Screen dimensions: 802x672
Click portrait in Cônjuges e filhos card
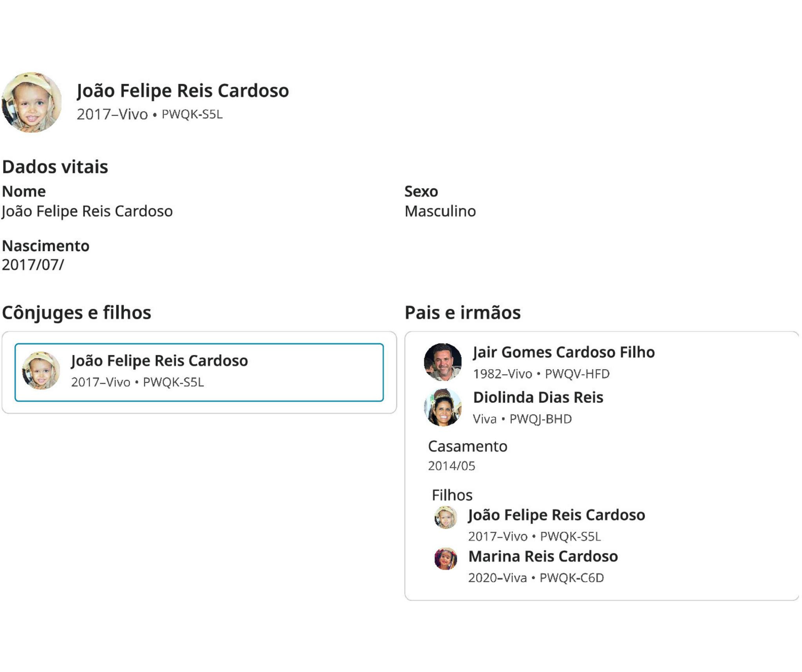[41, 370]
